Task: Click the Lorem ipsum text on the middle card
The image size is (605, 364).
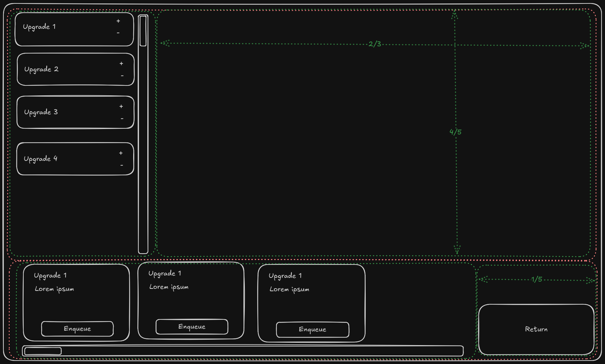Action: (x=168, y=287)
